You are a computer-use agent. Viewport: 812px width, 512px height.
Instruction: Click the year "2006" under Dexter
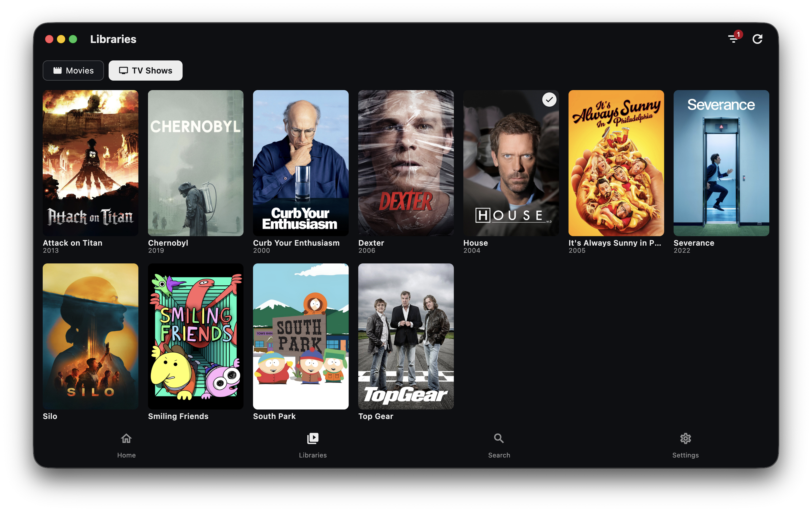(x=367, y=251)
